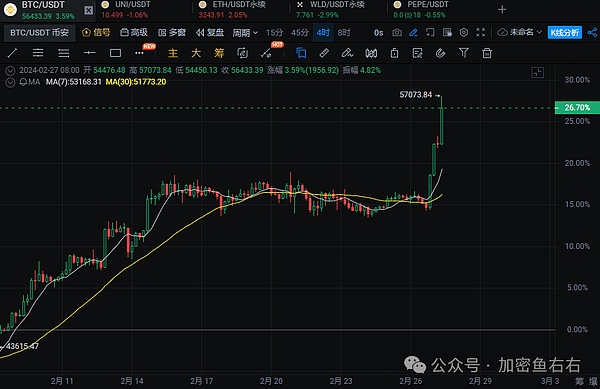This screenshot has width=600, height=389.
Task: Toggle the 大 large orders indicator
Action: pyautogui.click(x=196, y=53)
